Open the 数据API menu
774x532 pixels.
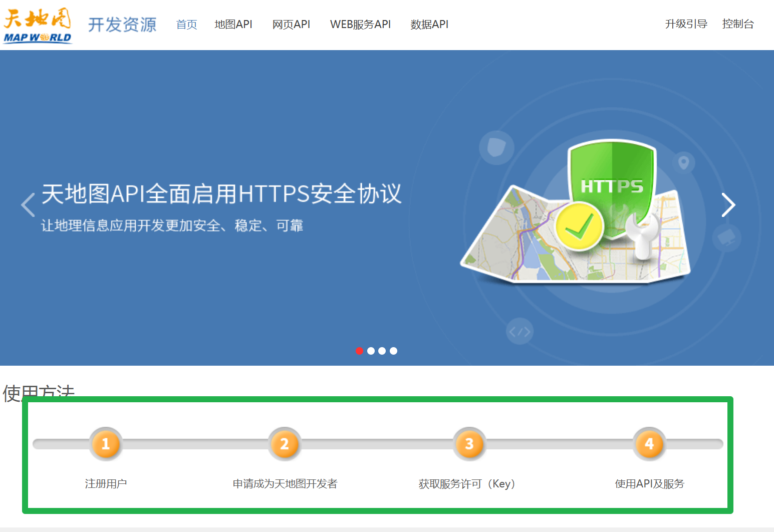(x=429, y=24)
